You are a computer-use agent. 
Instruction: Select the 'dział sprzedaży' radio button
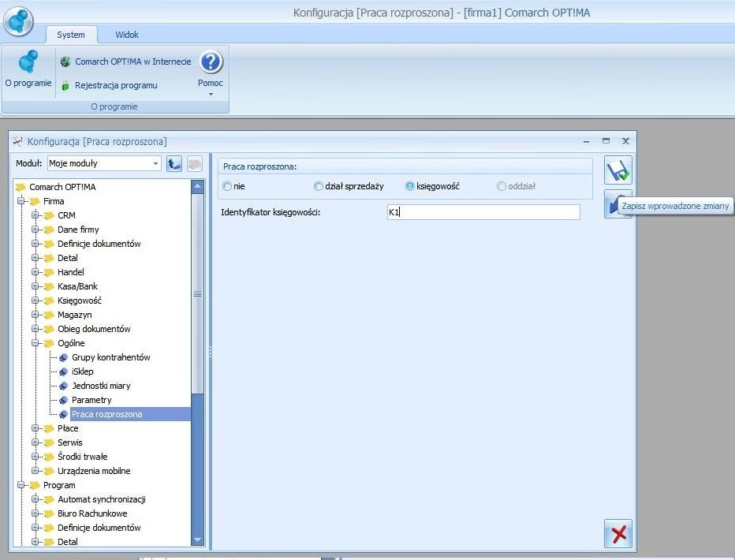click(319, 186)
